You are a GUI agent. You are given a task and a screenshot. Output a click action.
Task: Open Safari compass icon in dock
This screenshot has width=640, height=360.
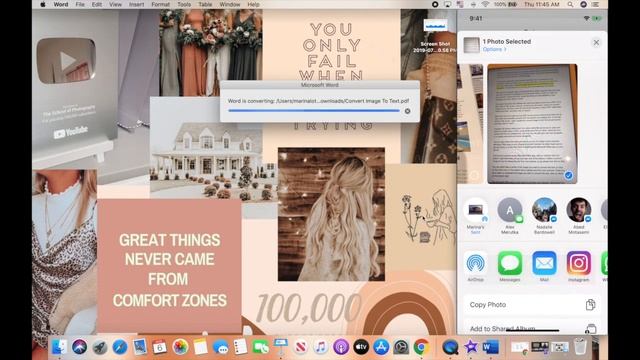click(x=120, y=347)
